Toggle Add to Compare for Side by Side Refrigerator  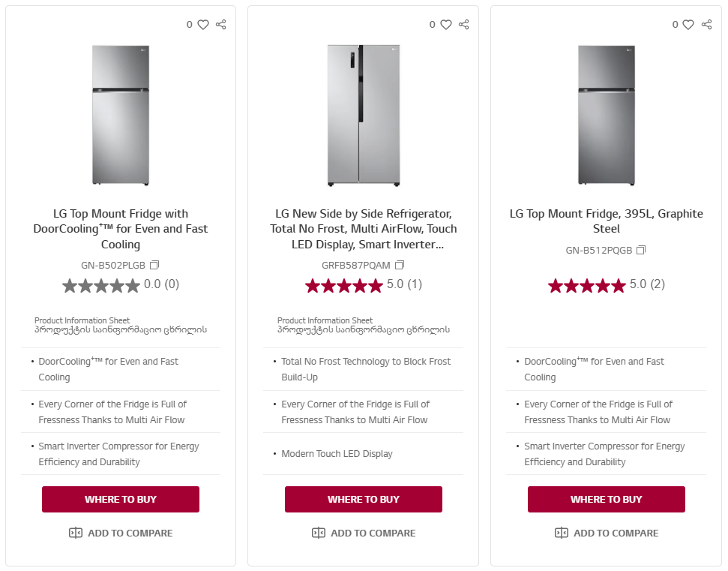pyautogui.click(x=364, y=533)
